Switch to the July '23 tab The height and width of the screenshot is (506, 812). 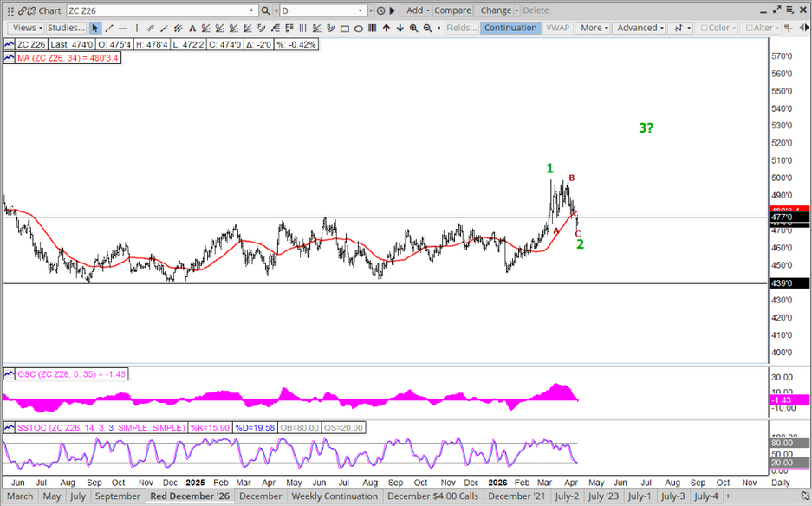pos(603,496)
